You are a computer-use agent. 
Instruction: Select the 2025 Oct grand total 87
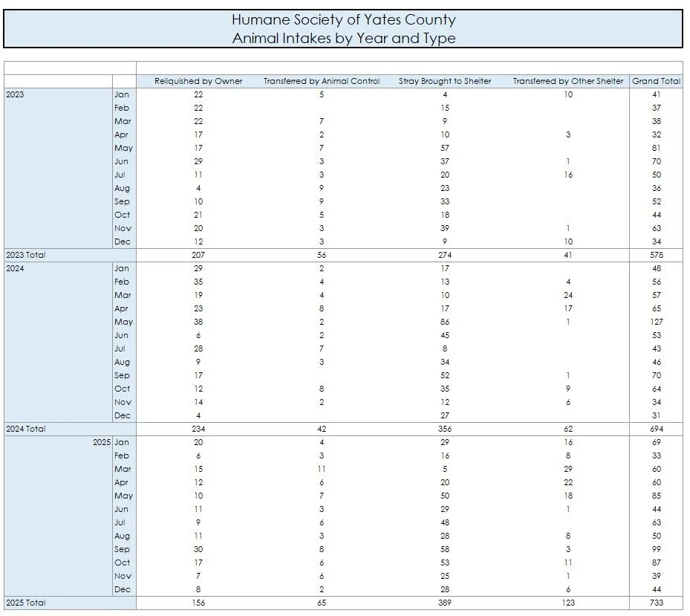(x=656, y=562)
